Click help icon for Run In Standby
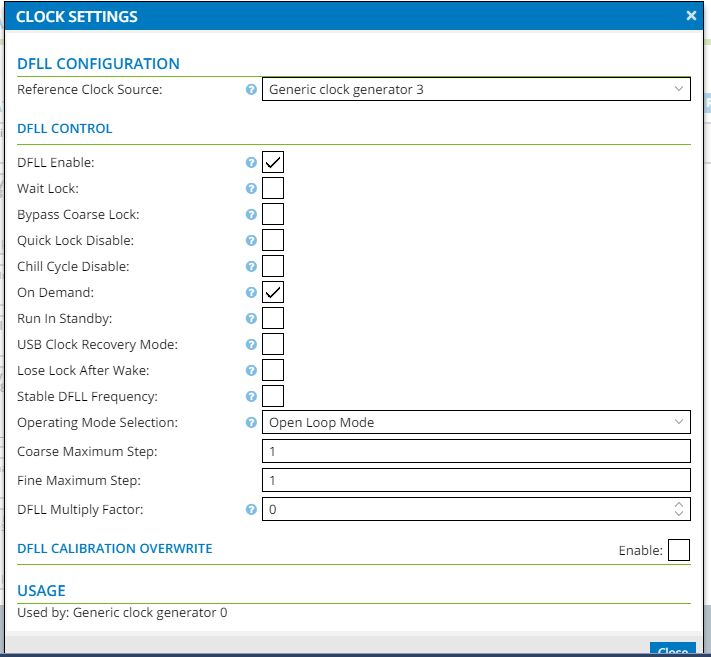 [251, 318]
